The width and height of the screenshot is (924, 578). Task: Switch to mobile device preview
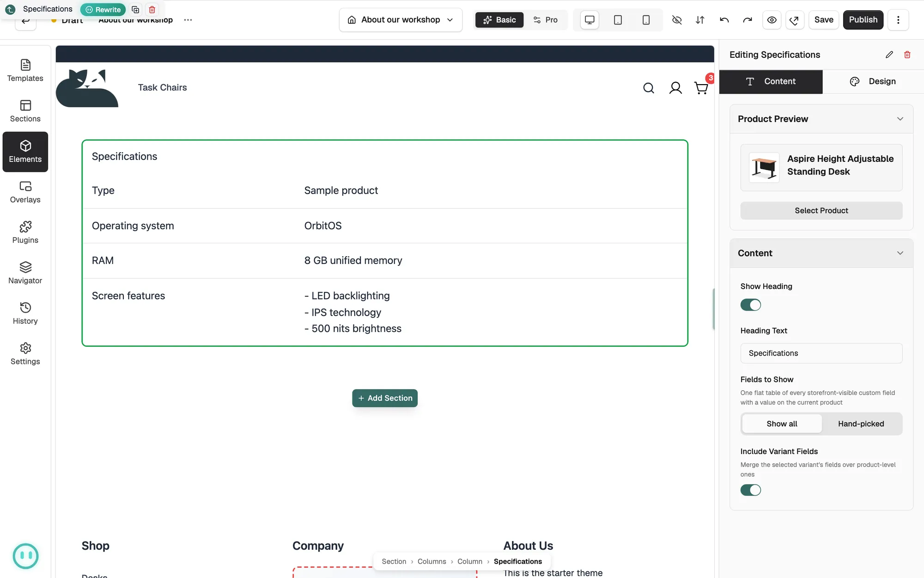(646, 20)
